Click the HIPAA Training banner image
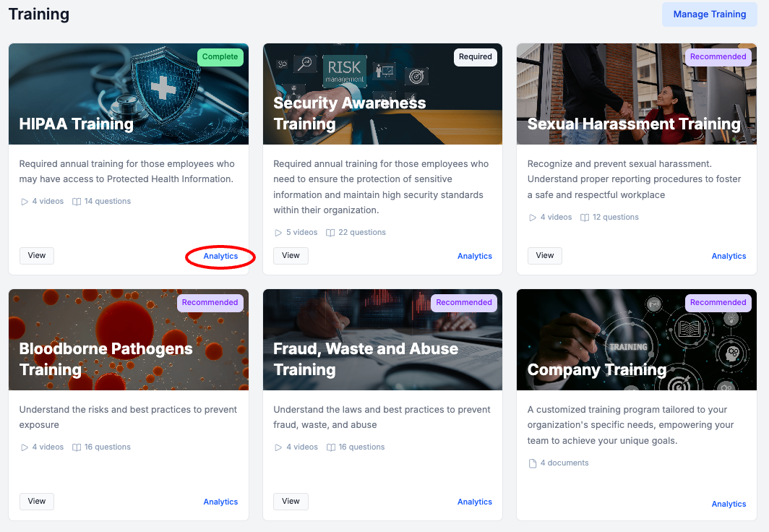 [129, 94]
